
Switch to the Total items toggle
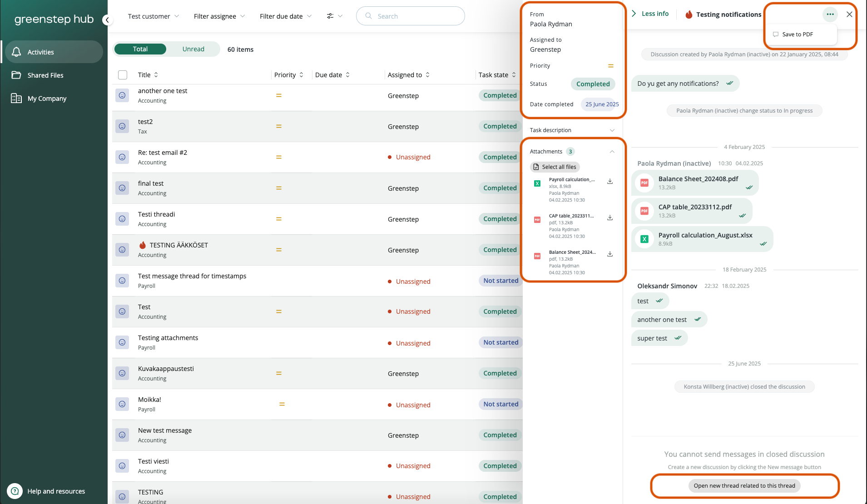[x=140, y=49]
